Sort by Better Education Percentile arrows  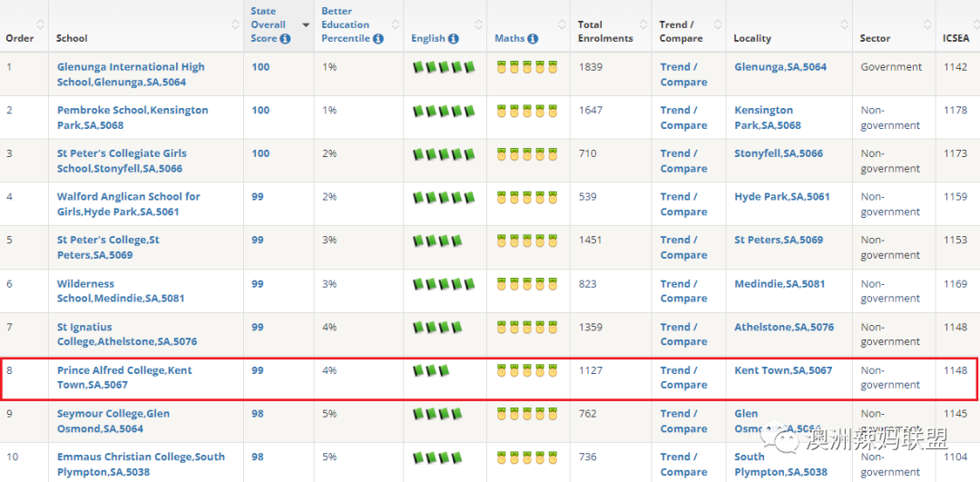[x=396, y=25]
